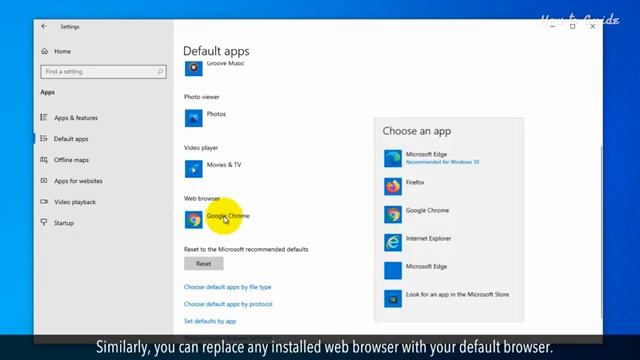Close the Settings window
640x360 pixels.
click(x=593, y=27)
